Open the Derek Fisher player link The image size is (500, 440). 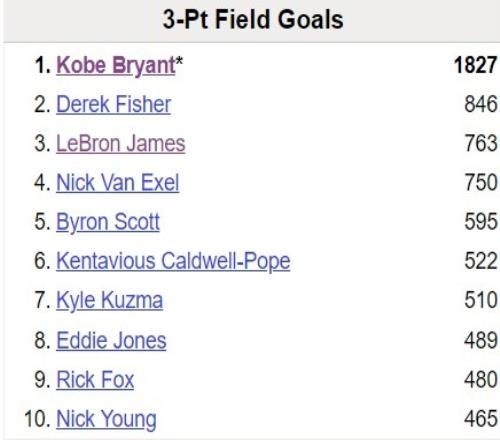coord(113,104)
